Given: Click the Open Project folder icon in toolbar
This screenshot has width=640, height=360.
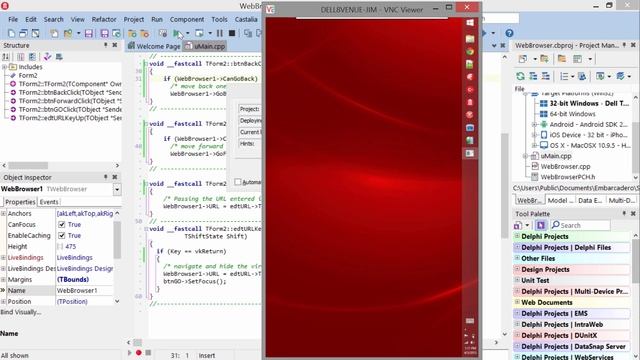Looking at the screenshot, I should (68, 33).
